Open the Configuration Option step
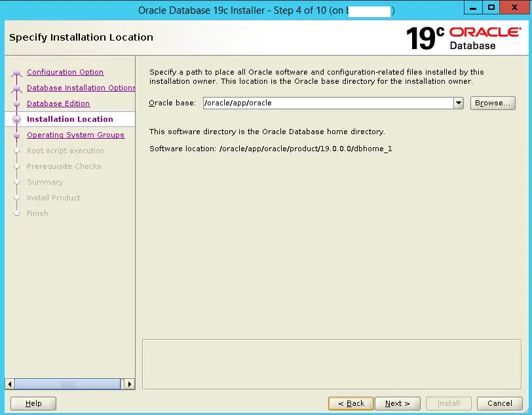This screenshot has height=415, width=532. (65, 72)
